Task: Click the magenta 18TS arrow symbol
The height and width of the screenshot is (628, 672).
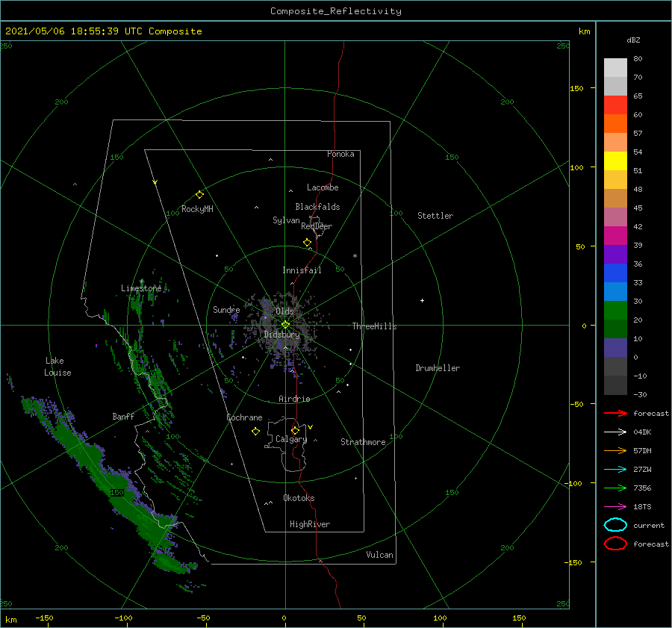Action: [x=615, y=507]
